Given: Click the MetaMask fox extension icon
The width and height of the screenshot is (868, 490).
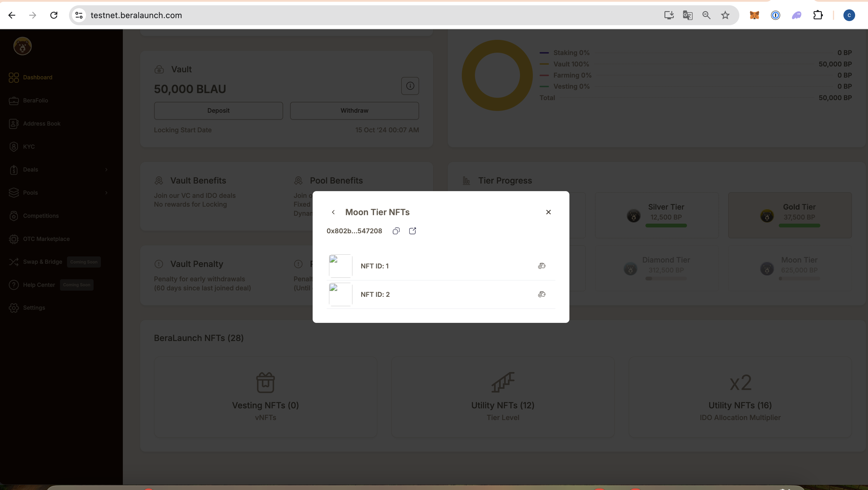Looking at the screenshot, I should pos(754,15).
